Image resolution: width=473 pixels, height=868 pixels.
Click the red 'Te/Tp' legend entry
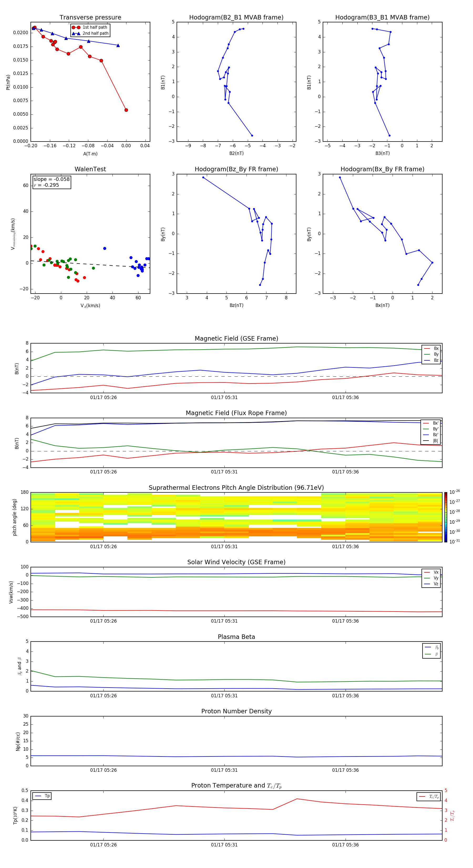(x=429, y=796)
